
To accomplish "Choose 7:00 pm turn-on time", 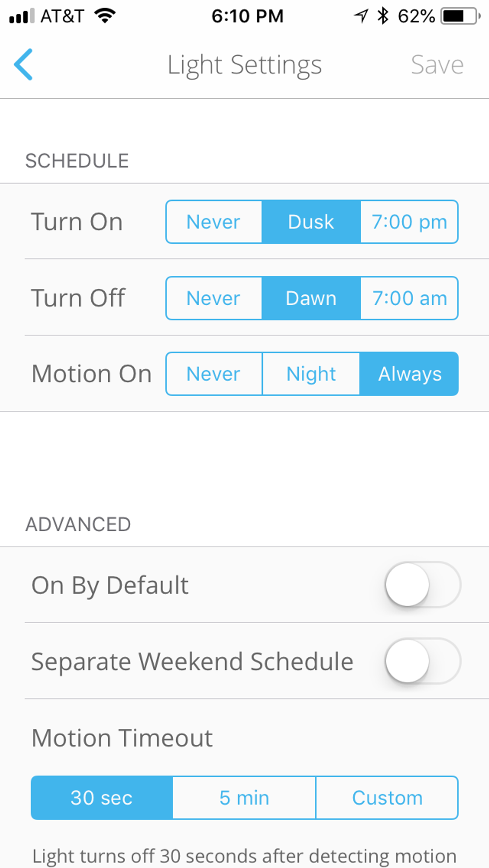I will 409,222.
